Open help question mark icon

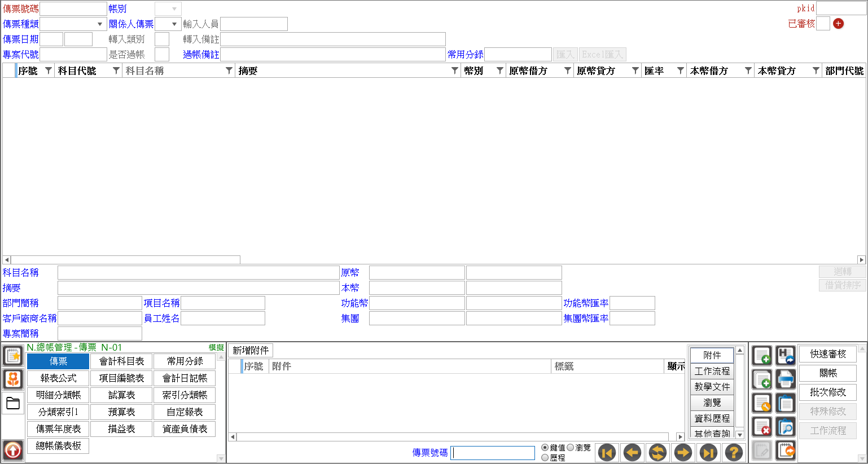734,452
